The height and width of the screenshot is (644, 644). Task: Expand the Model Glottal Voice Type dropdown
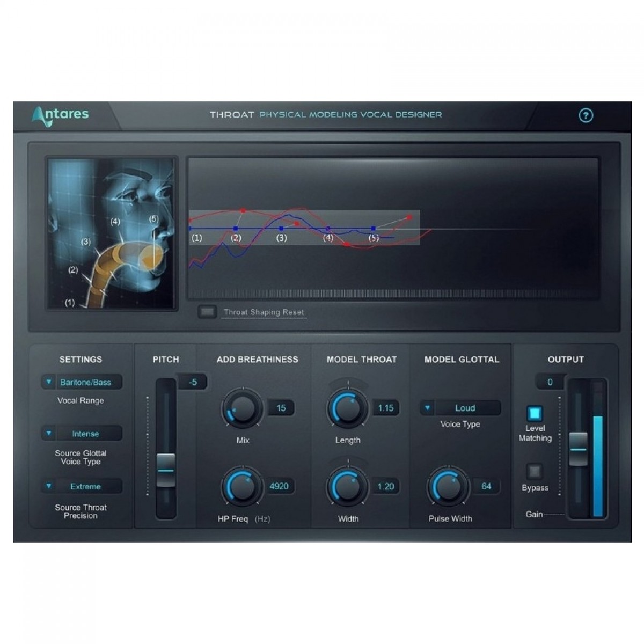click(x=460, y=408)
